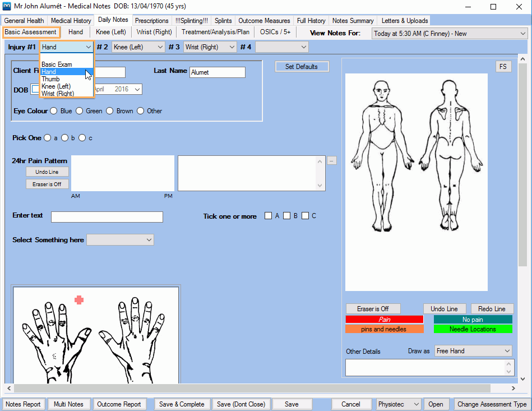Screen dimensions: 532x411
Task: Switch to the Medical History tab
Action: tap(71, 21)
